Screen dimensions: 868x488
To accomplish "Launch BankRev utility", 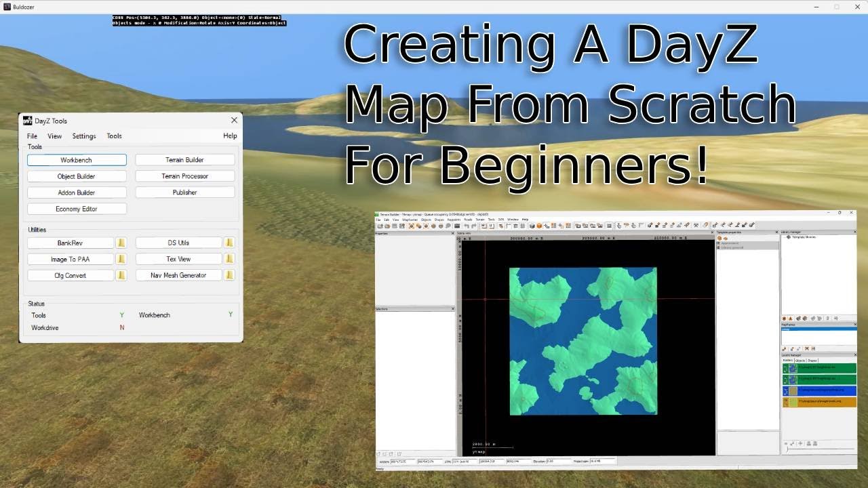I will (71, 243).
